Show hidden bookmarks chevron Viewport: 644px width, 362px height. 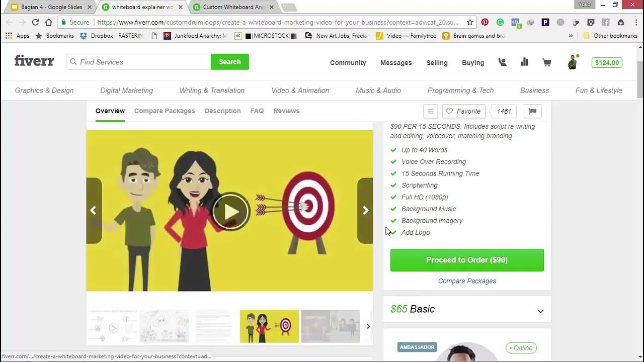click(571, 36)
